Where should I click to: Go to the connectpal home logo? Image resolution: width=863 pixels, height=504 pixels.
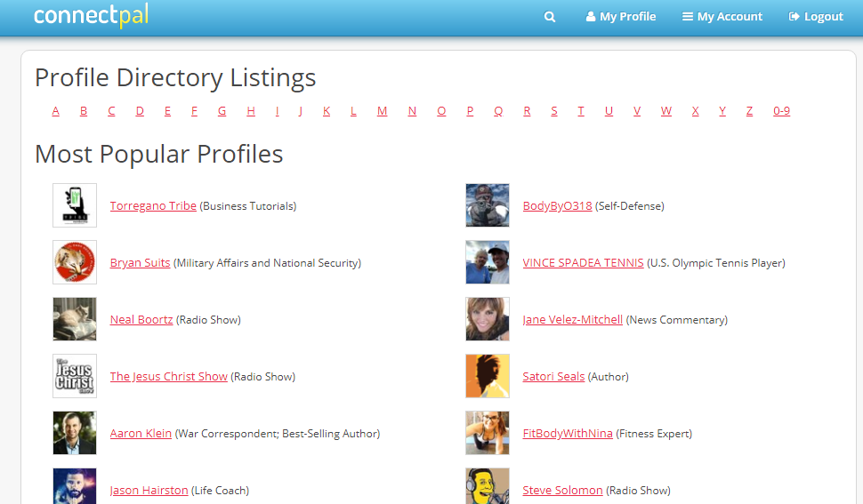coord(91,16)
